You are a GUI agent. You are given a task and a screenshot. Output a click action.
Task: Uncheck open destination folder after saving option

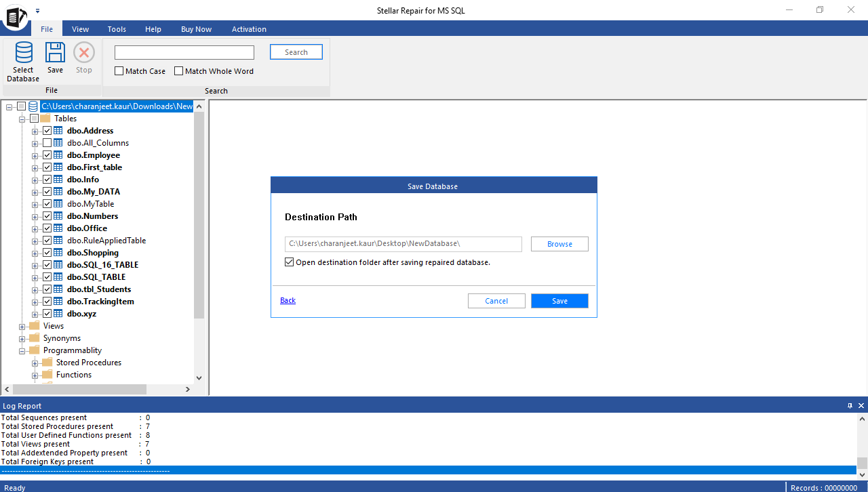(290, 262)
